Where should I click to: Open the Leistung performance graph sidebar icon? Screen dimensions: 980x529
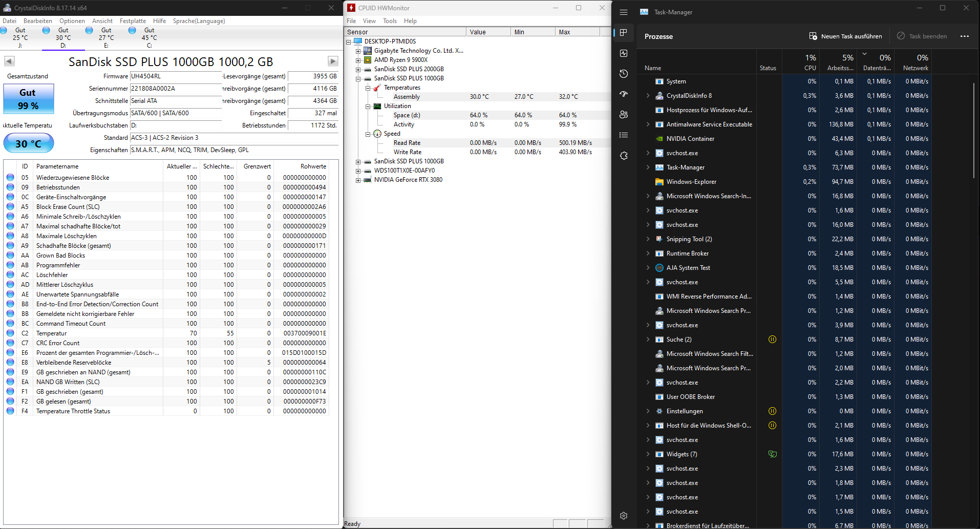pyautogui.click(x=624, y=53)
